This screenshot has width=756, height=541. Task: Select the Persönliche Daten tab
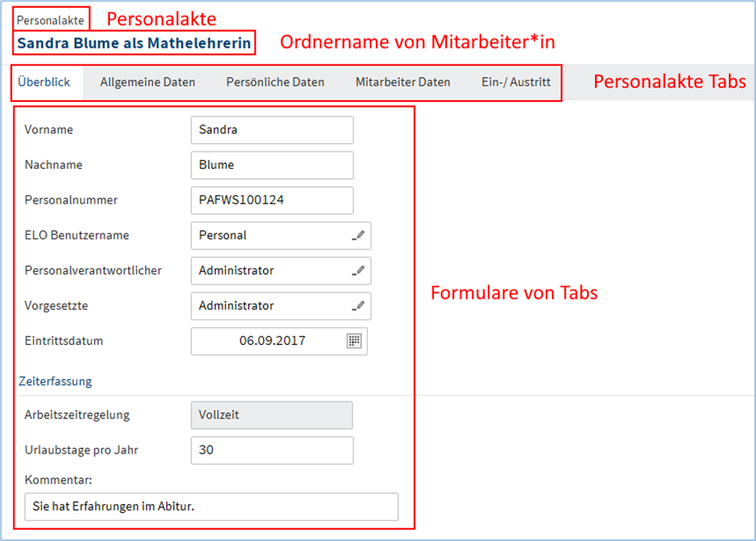click(x=275, y=82)
